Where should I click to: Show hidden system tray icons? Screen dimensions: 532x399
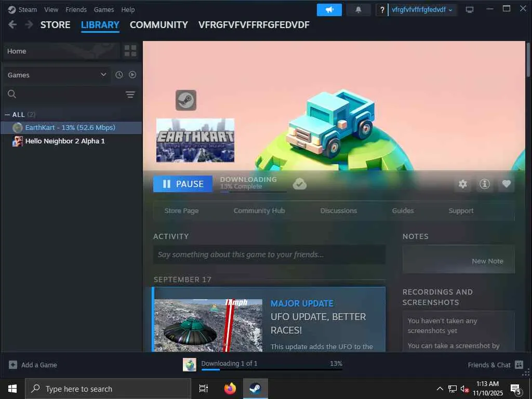440,389
